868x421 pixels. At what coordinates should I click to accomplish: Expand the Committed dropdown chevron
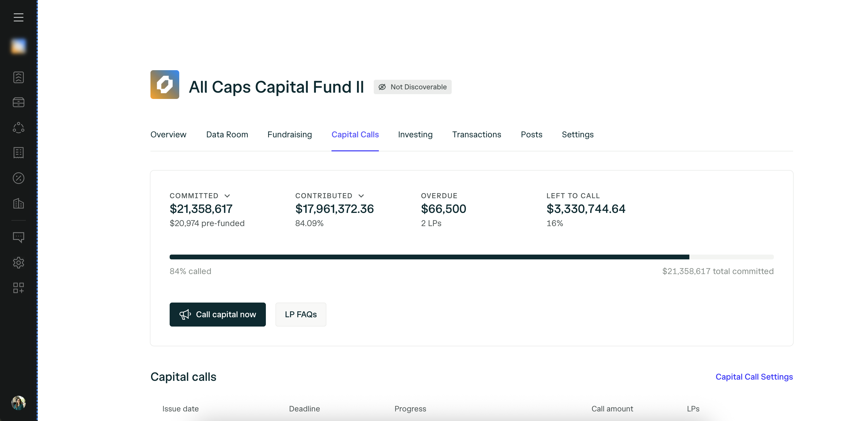pos(227,196)
